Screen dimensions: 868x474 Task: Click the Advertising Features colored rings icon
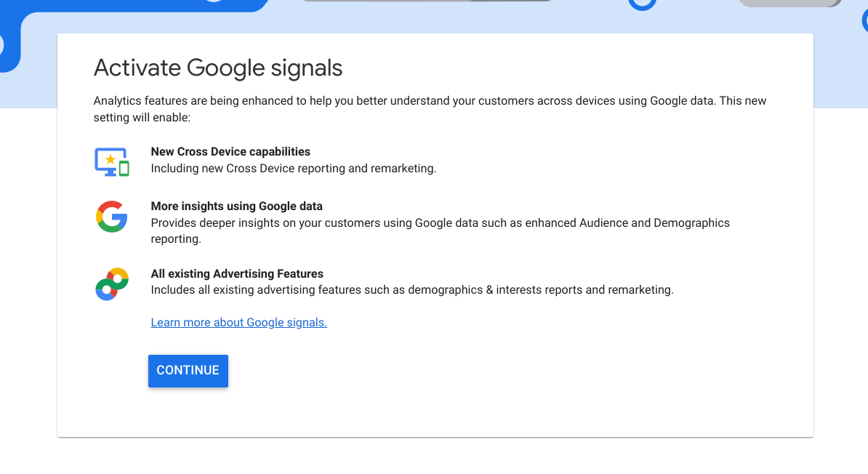point(112,284)
